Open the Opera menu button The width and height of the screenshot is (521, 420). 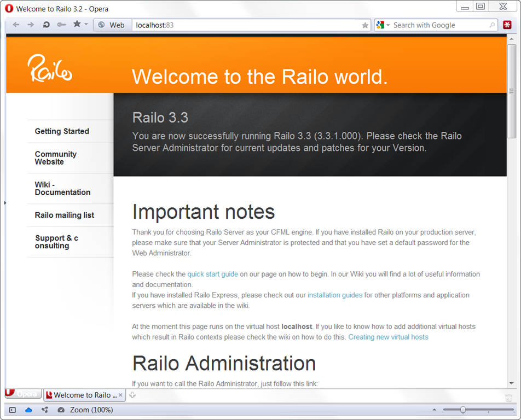click(22, 394)
